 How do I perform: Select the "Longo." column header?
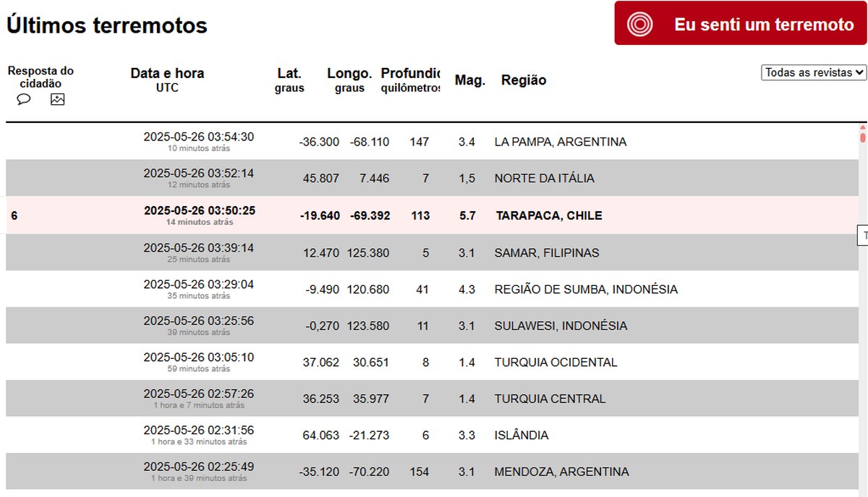pos(349,73)
